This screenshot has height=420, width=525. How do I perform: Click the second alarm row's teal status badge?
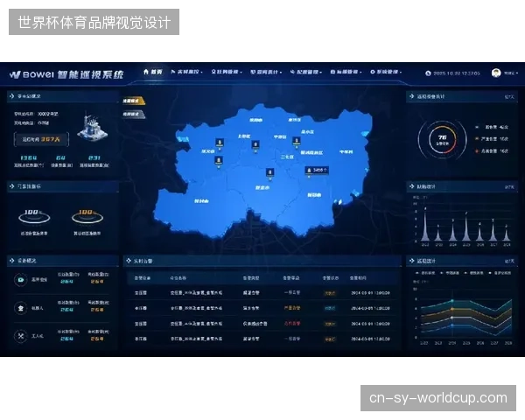(330, 308)
